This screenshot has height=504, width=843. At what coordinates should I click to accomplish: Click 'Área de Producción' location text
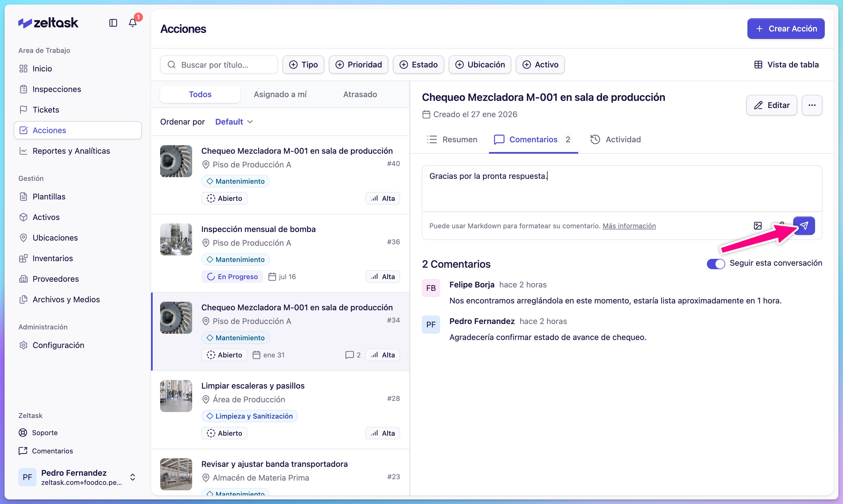point(249,399)
